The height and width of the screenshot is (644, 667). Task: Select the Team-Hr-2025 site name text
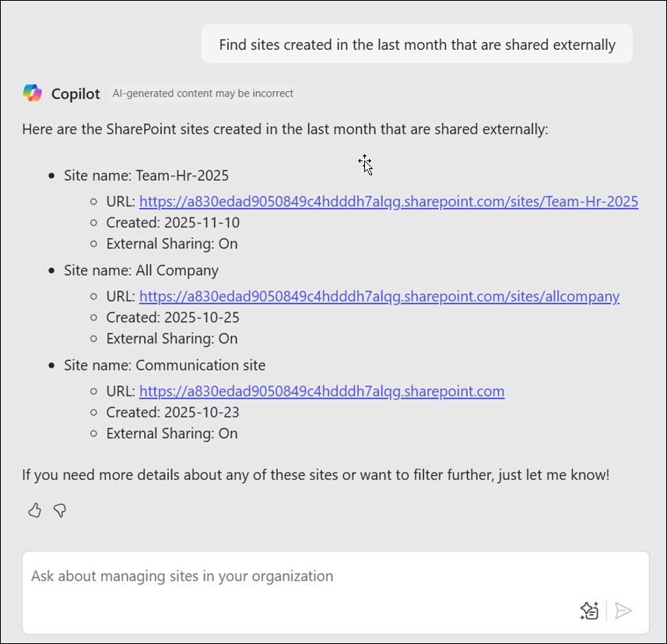[146, 175]
